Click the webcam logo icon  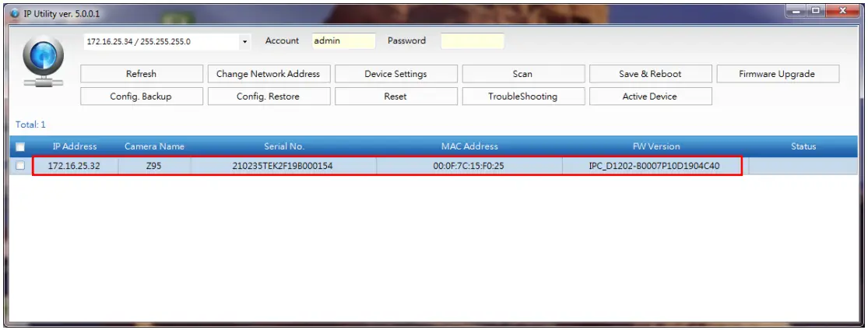coord(43,62)
